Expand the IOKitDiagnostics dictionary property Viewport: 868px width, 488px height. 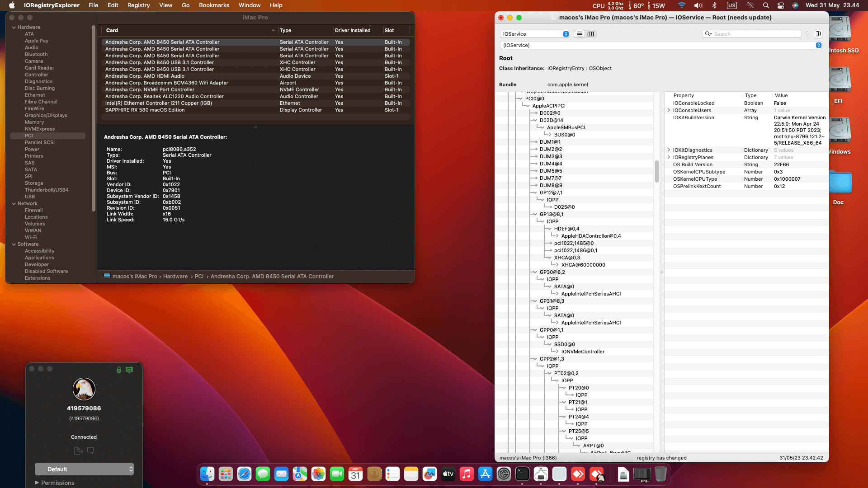pos(669,150)
